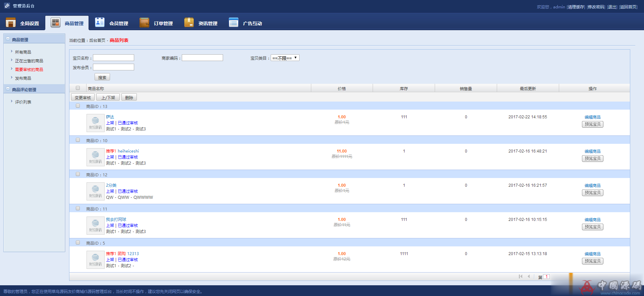The width and height of the screenshot is (644, 296).
Task: Check the box for 商品ID 13
Action: [x=78, y=106]
